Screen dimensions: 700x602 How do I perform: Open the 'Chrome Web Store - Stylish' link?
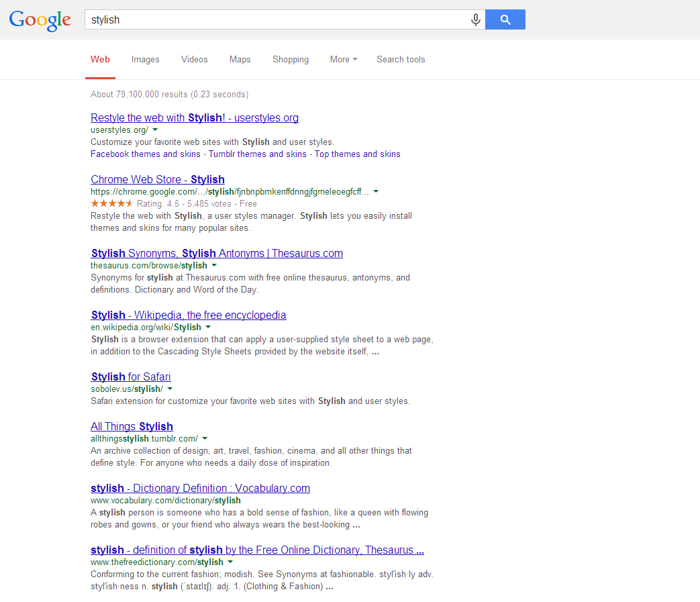157,179
